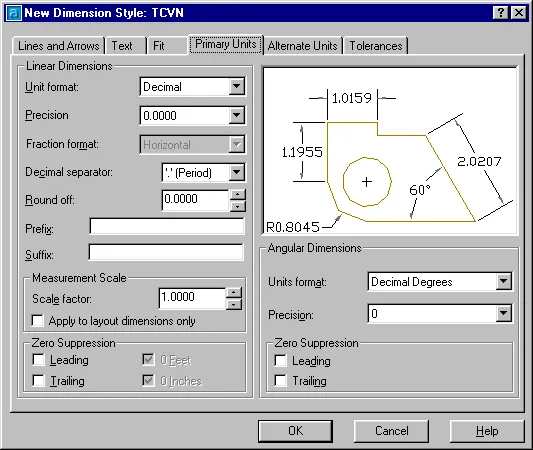Check Leading under linear Zero Suppression
Viewport: 533px width, 450px height.
pos(38,359)
